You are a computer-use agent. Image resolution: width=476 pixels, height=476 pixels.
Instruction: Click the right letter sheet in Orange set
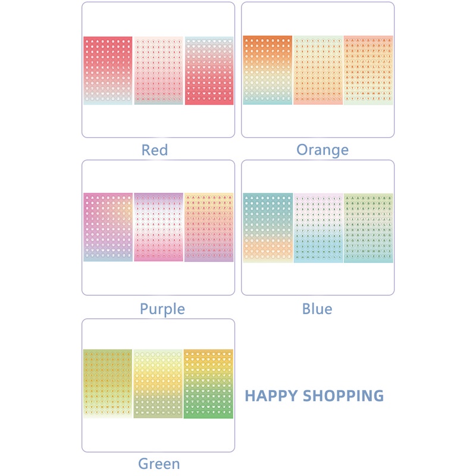coord(368,70)
